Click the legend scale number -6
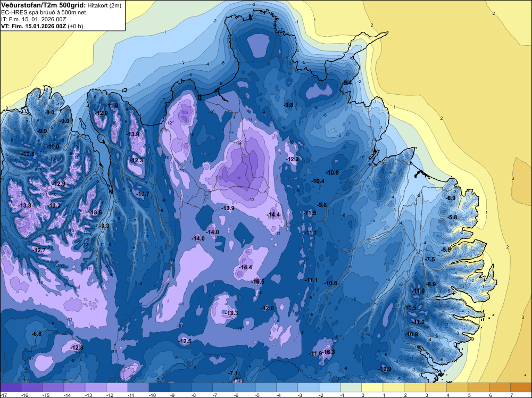The width and height of the screenshot is (532, 398). pyautogui.click(x=236, y=395)
